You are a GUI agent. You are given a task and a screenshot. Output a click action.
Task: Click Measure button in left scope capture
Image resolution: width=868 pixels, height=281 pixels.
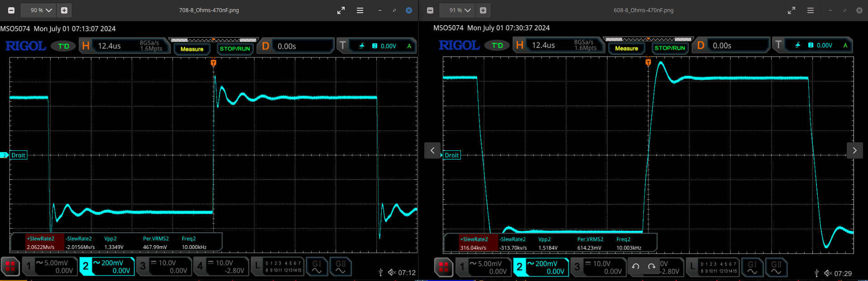tap(192, 49)
